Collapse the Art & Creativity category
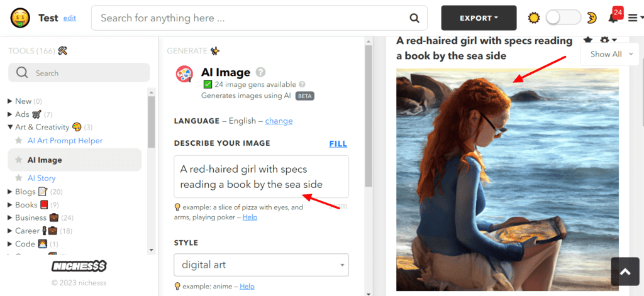 10,127
